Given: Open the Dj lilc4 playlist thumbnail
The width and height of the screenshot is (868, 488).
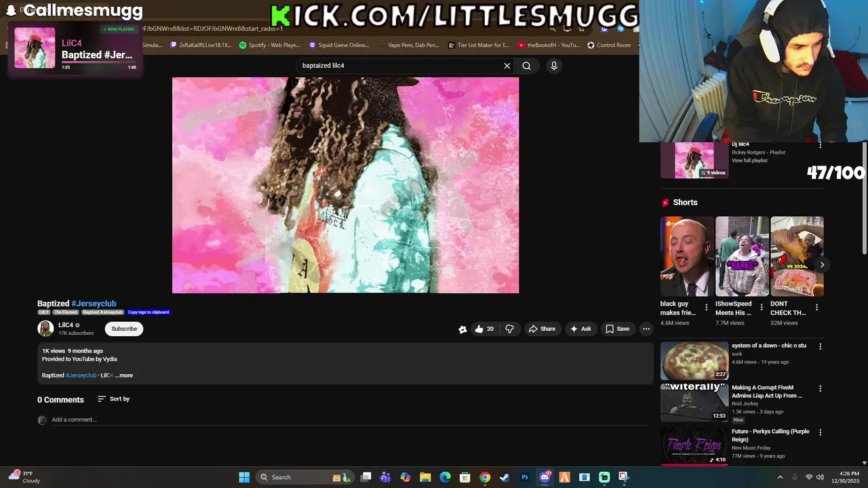Looking at the screenshot, I should point(694,161).
